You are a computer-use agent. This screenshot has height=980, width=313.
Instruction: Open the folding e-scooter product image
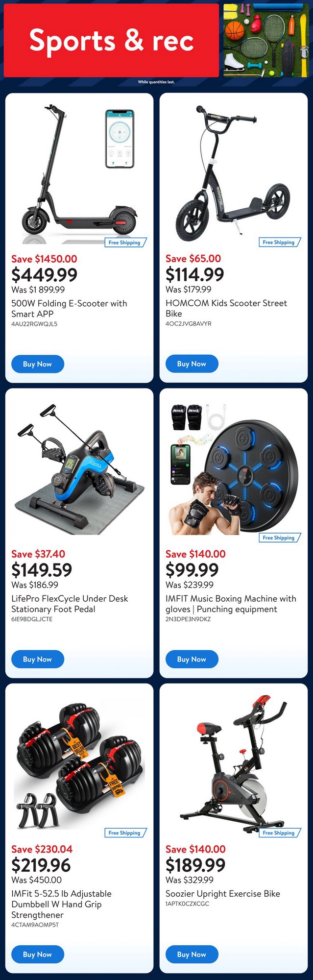(79, 174)
